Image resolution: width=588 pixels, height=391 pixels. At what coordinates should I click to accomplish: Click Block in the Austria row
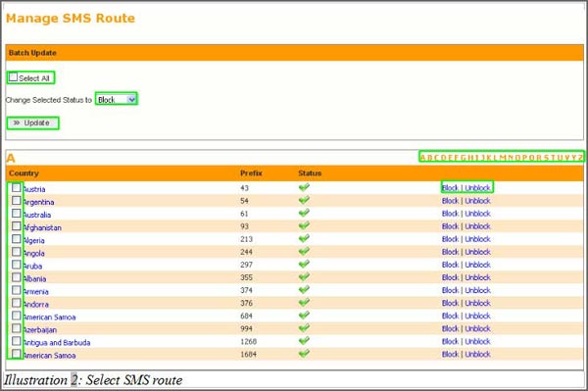(x=450, y=188)
